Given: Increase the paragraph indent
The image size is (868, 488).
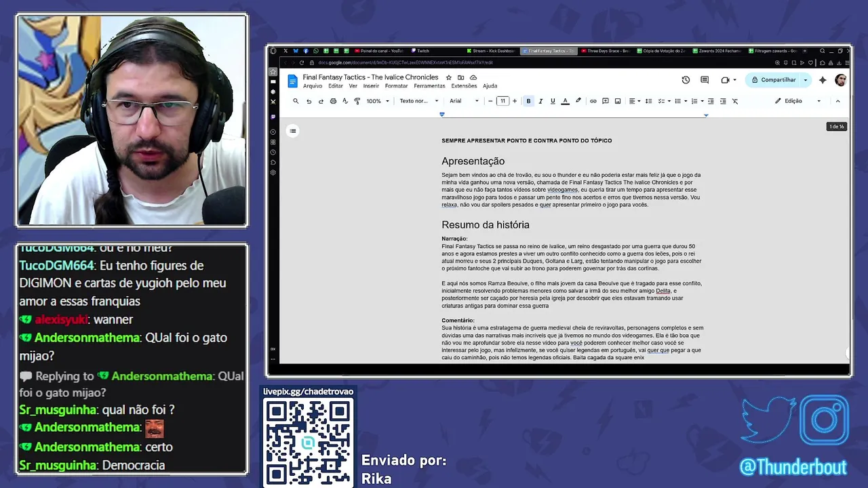Looking at the screenshot, I should 723,101.
